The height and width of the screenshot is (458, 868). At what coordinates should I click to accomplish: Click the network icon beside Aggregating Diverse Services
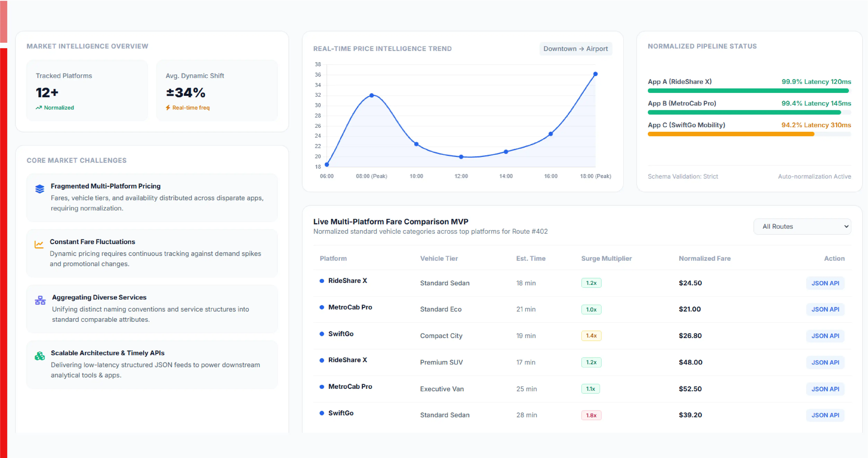pos(40,300)
